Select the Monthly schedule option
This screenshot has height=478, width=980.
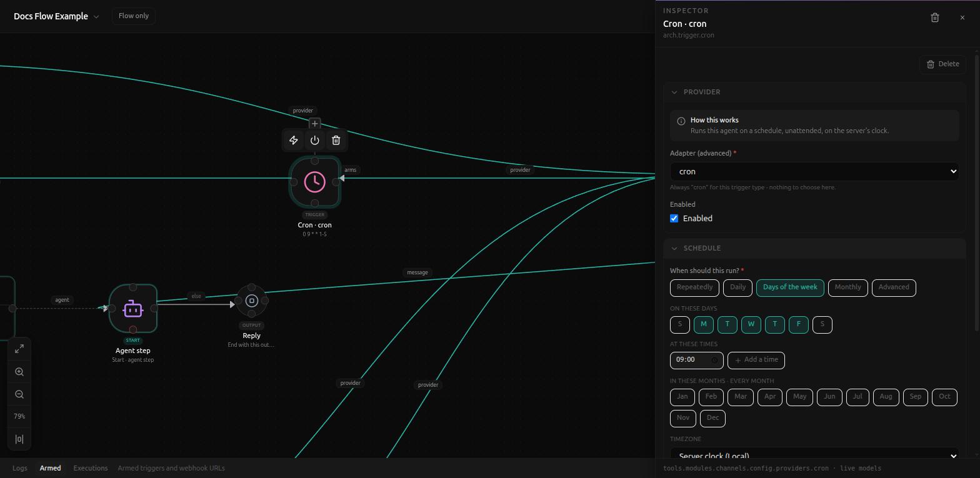pyautogui.click(x=848, y=287)
